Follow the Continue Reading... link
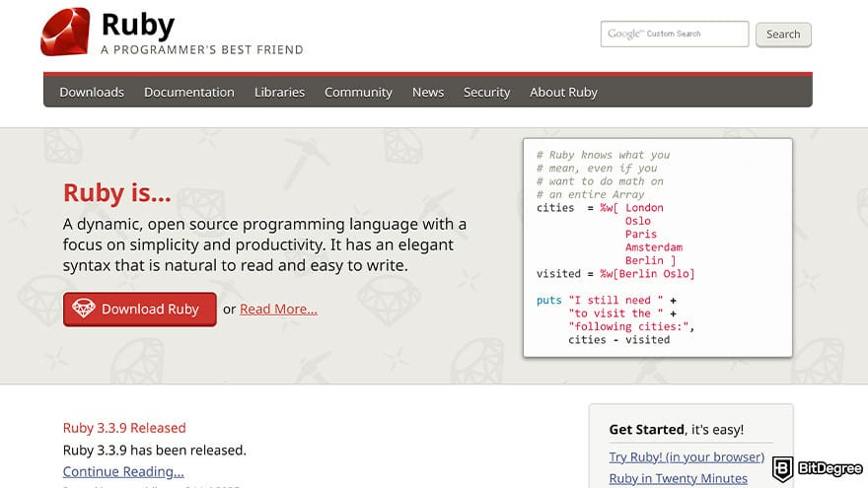The height and width of the screenshot is (488, 868). pos(123,471)
